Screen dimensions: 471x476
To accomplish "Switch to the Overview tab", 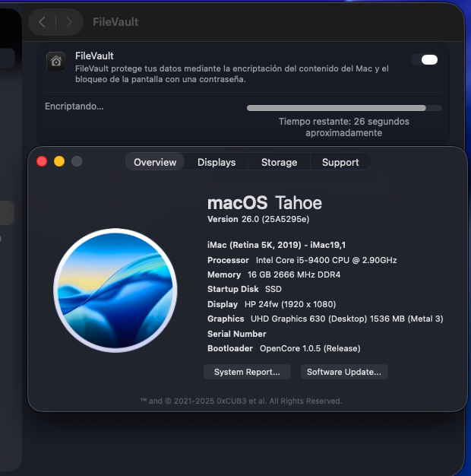I will coord(155,162).
